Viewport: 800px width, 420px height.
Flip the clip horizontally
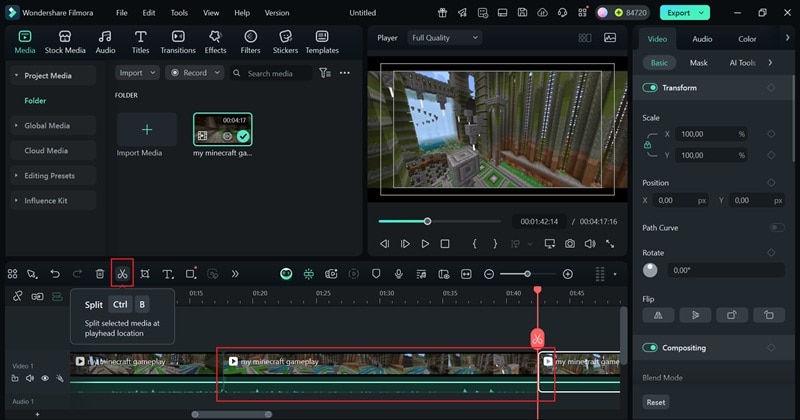click(x=658, y=315)
